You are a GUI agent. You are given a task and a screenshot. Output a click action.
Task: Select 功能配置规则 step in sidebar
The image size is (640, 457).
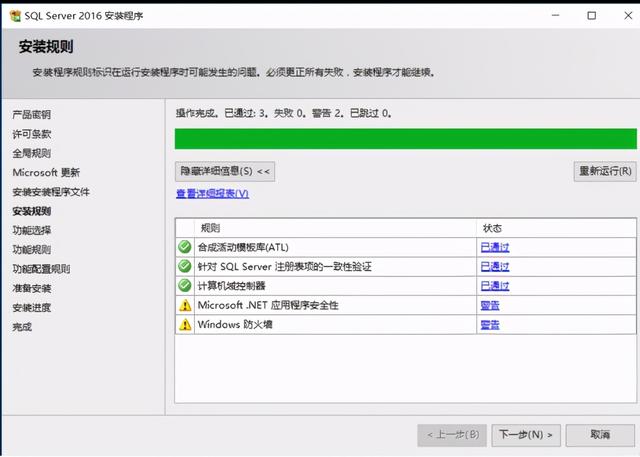(x=41, y=269)
